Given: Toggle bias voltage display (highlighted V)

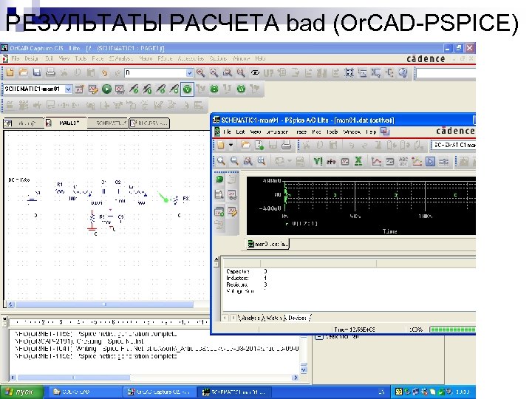Looking at the screenshot, I should click(x=187, y=89).
